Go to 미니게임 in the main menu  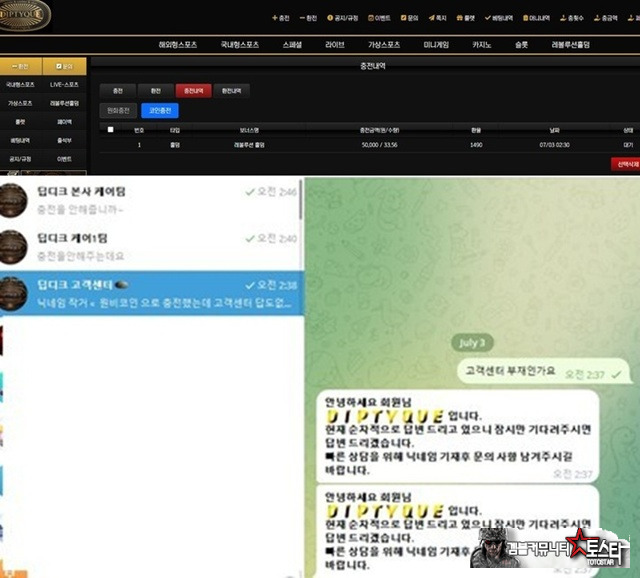(x=436, y=45)
